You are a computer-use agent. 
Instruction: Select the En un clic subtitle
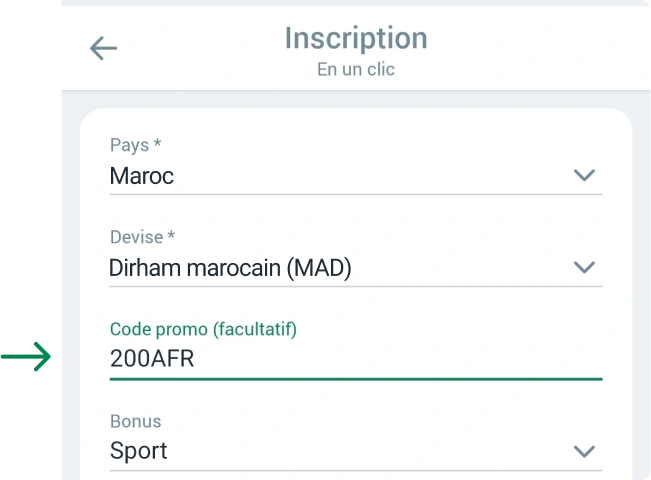coord(355,70)
